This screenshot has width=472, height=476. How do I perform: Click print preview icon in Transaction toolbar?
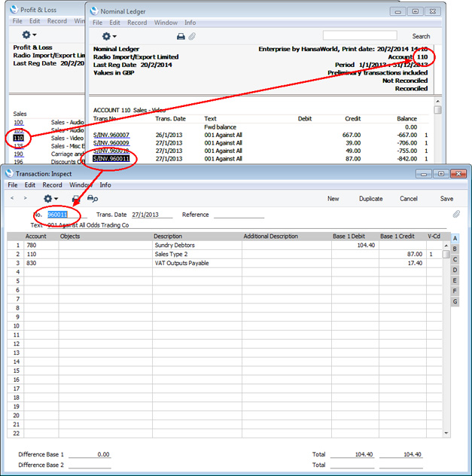92,199
